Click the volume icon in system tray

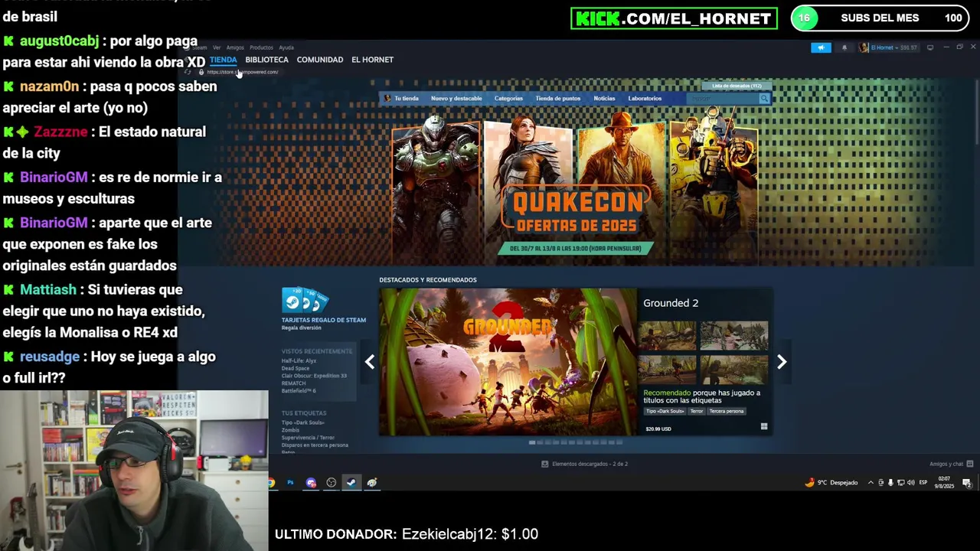tap(910, 483)
